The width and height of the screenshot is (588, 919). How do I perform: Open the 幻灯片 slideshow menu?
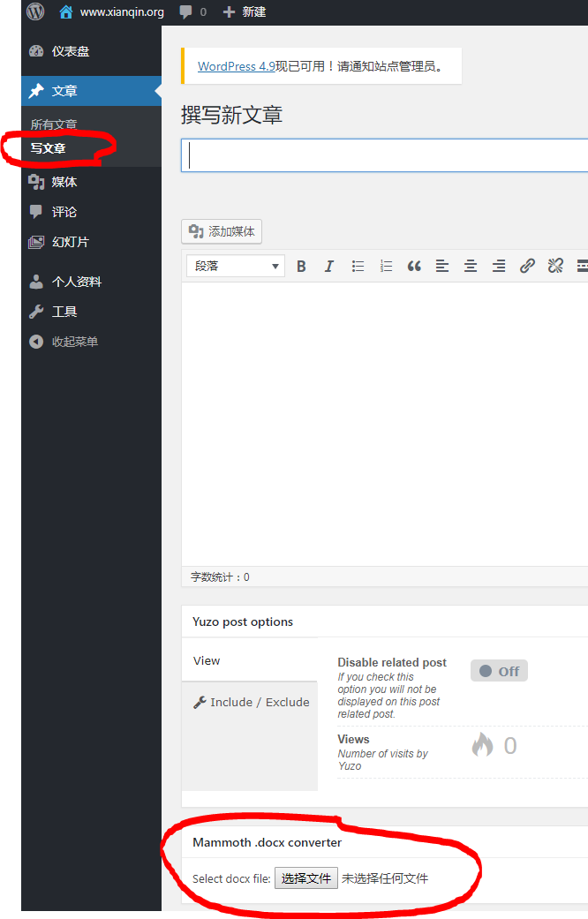pyautogui.click(x=91, y=242)
